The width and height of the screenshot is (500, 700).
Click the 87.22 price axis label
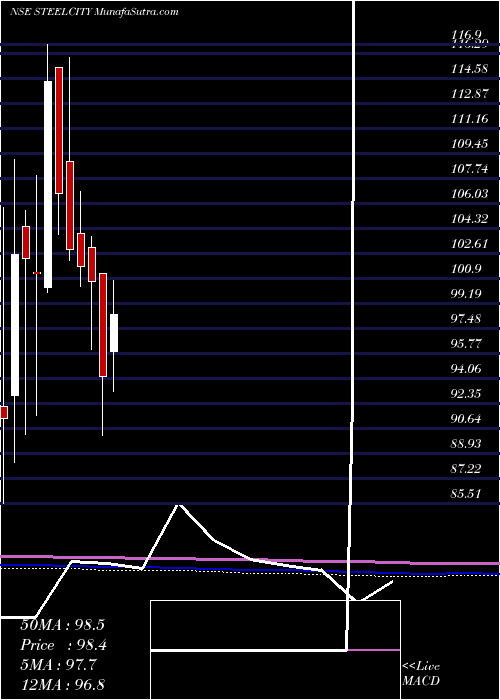pos(467,469)
